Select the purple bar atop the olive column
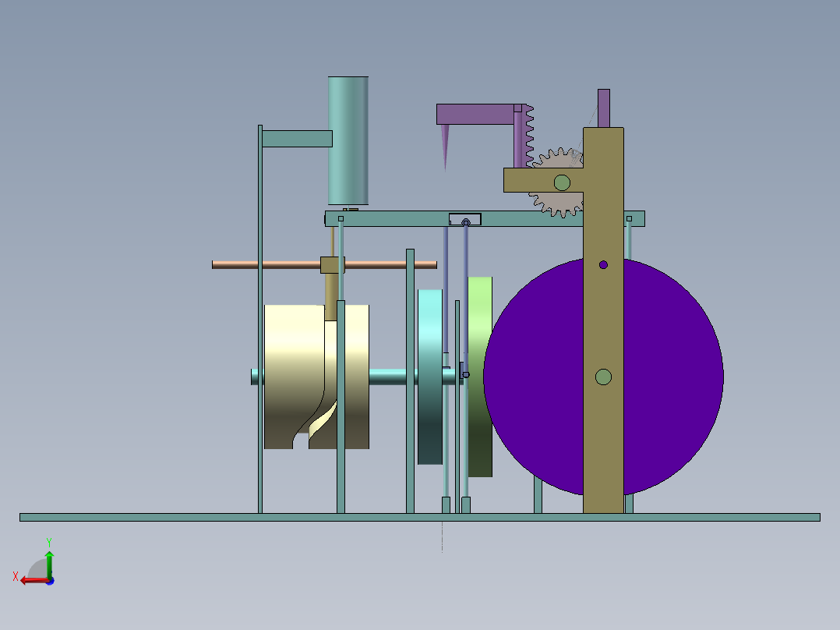840x630 pixels. [x=604, y=108]
